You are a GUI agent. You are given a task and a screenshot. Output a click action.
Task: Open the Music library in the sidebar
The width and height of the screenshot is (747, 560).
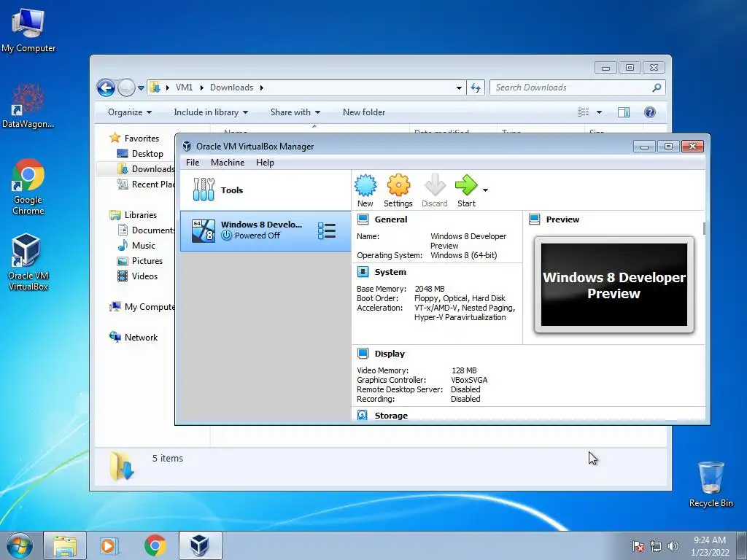tap(144, 246)
